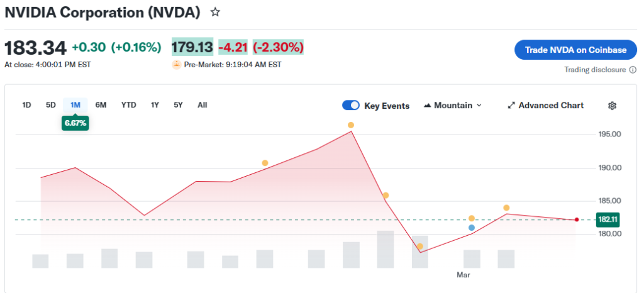This screenshot has height=293, width=644.
Task: Click Trade NVDA on Coinbase button
Action: (575, 50)
